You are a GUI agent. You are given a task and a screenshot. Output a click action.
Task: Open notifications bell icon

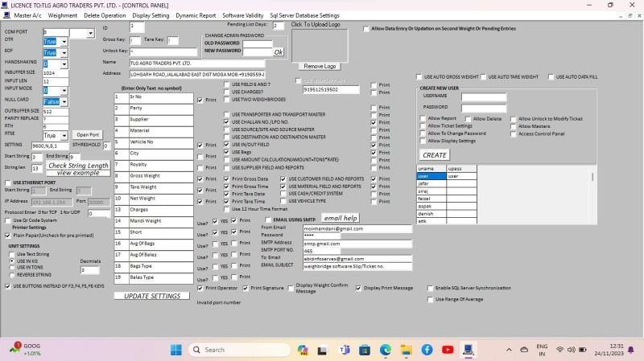click(631, 350)
